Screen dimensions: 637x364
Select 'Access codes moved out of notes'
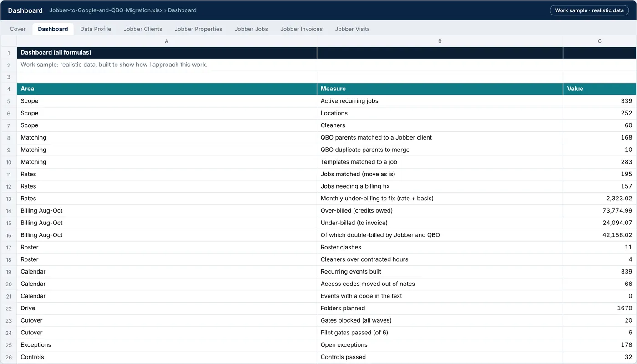[x=440, y=284]
